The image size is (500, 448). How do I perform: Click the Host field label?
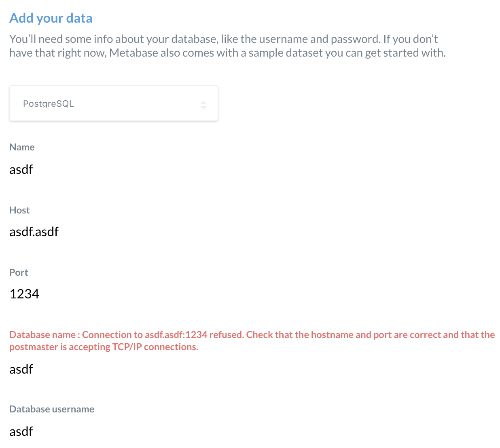pos(19,210)
